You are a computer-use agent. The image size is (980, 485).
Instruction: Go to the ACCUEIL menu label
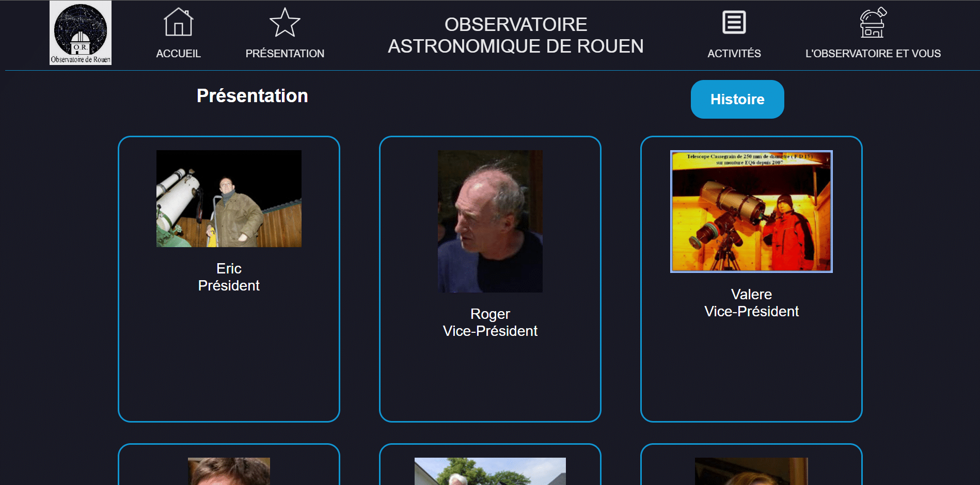tap(179, 54)
